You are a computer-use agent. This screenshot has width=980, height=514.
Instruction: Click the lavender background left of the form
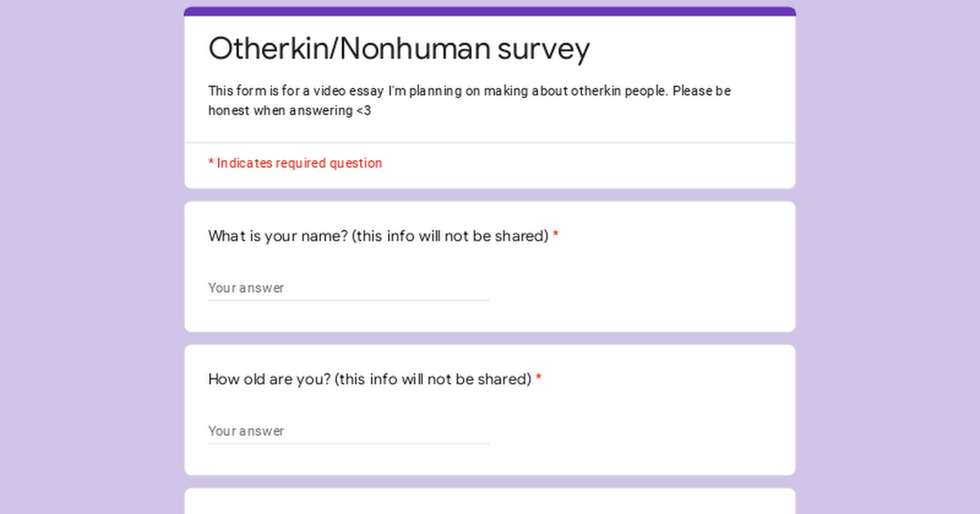(x=90, y=261)
